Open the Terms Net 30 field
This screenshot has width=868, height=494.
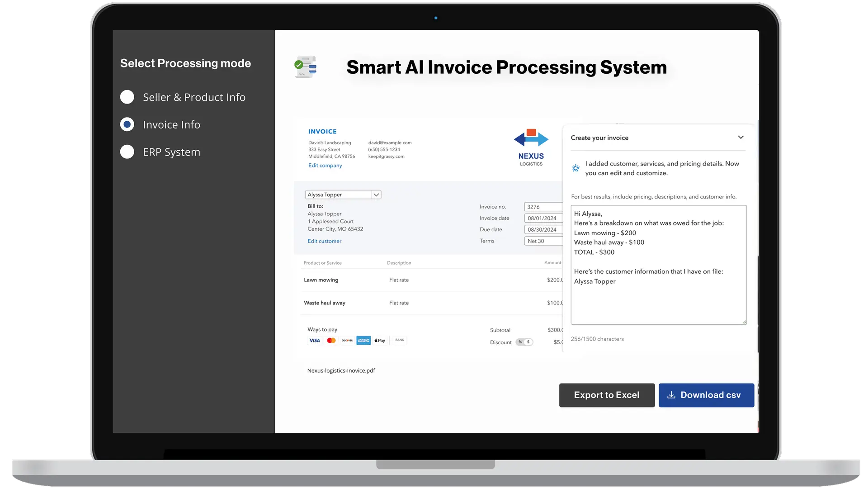pyautogui.click(x=543, y=241)
